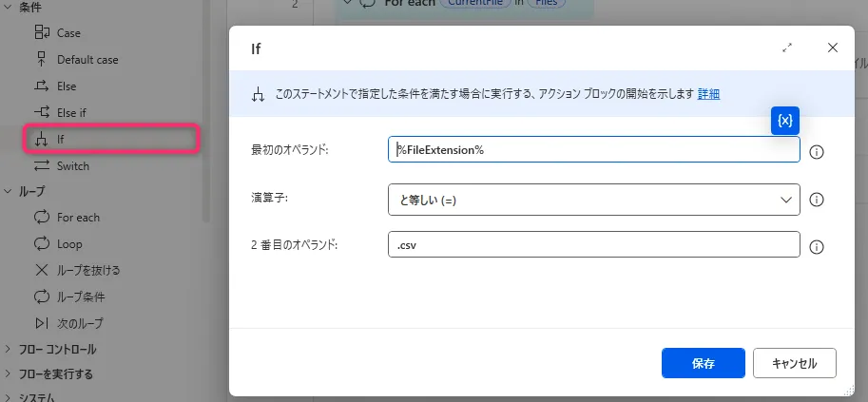Pick the Loop action in sidebar
The image size is (868, 402).
[x=69, y=243]
